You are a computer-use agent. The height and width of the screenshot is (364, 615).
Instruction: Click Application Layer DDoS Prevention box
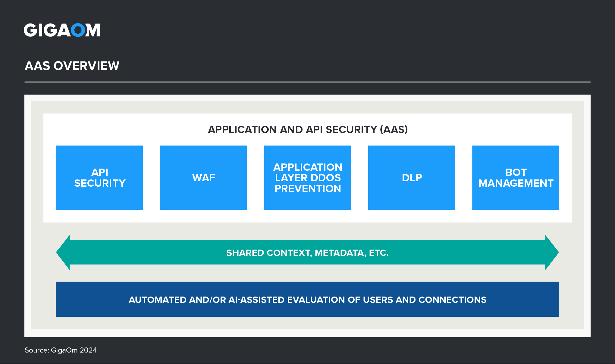[307, 178]
